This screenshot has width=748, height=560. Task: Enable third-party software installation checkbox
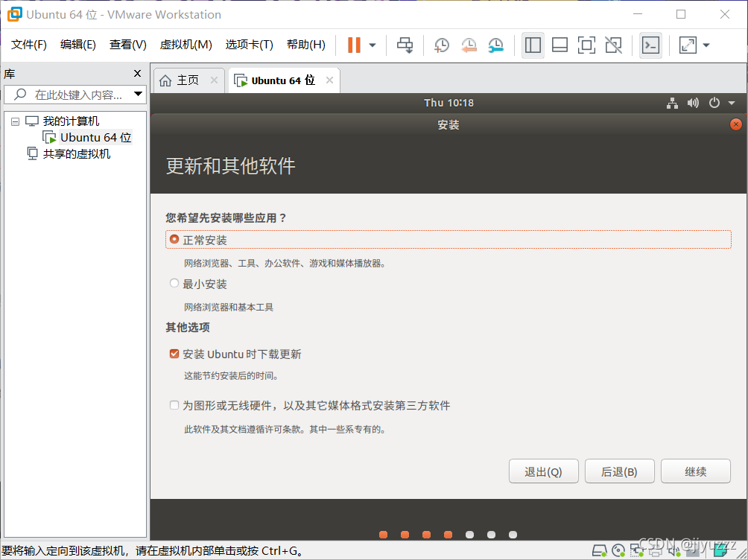[174, 405]
